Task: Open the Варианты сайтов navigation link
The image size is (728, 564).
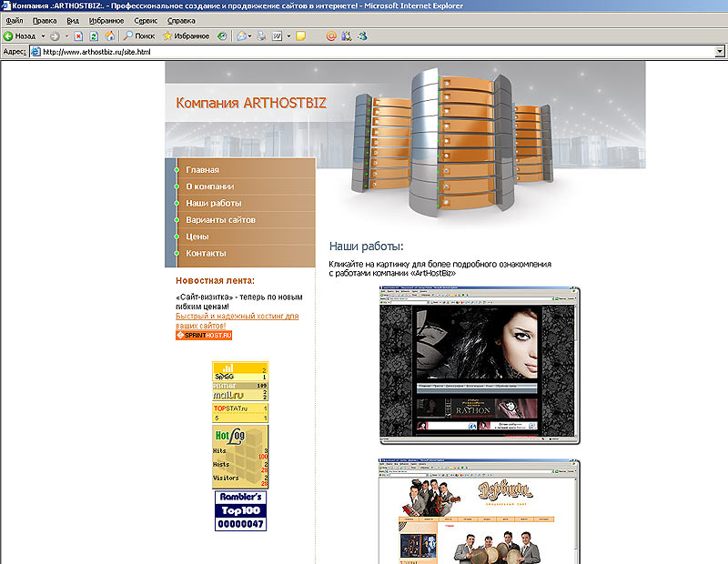Action: point(220,220)
